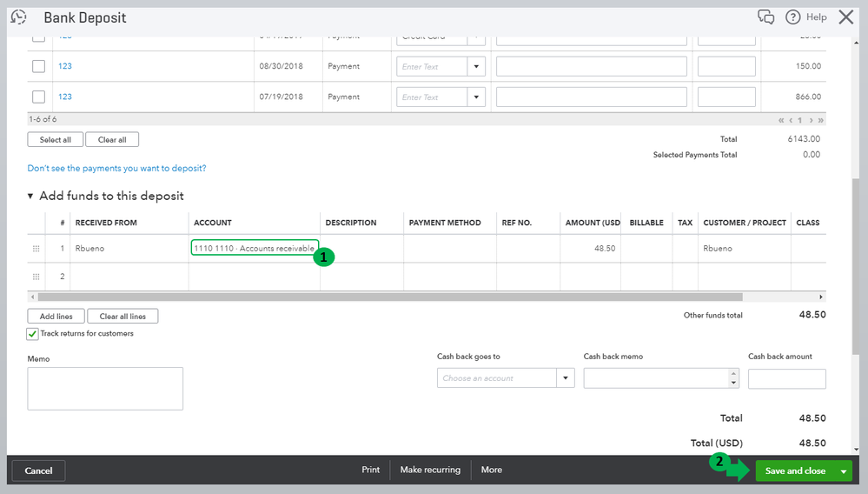Image resolution: width=868 pixels, height=494 pixels.
Task: Open recent transactions history icon
Action: click(x=19, y=17)
